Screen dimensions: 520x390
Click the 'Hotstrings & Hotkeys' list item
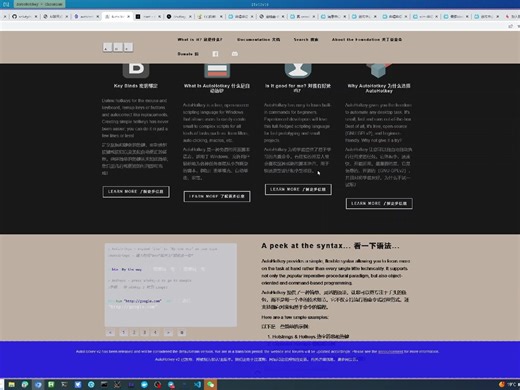310,337
